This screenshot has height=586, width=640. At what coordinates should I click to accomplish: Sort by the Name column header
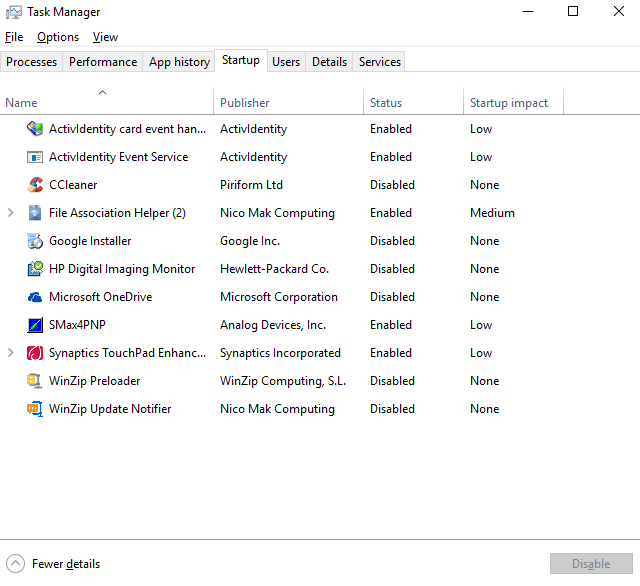click(107, 101)
